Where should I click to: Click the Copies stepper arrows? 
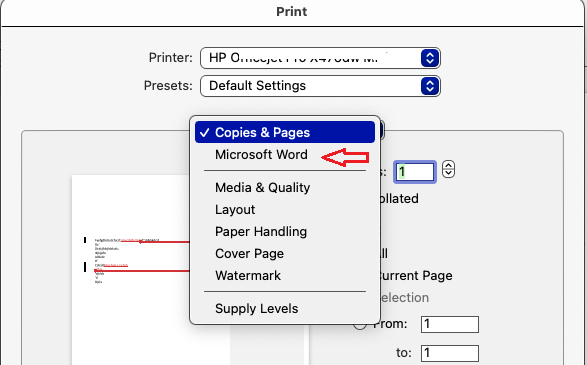pos(448,169)
